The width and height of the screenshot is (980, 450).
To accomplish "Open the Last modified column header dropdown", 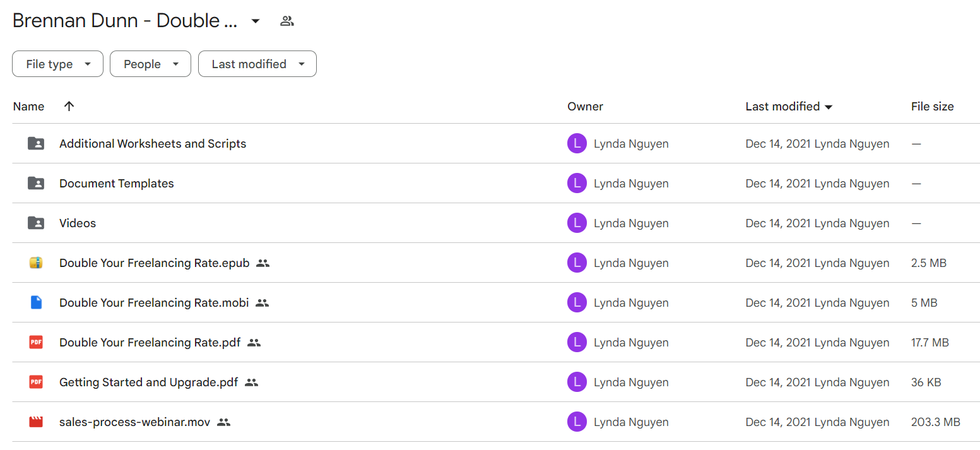I will pos(829,107).
